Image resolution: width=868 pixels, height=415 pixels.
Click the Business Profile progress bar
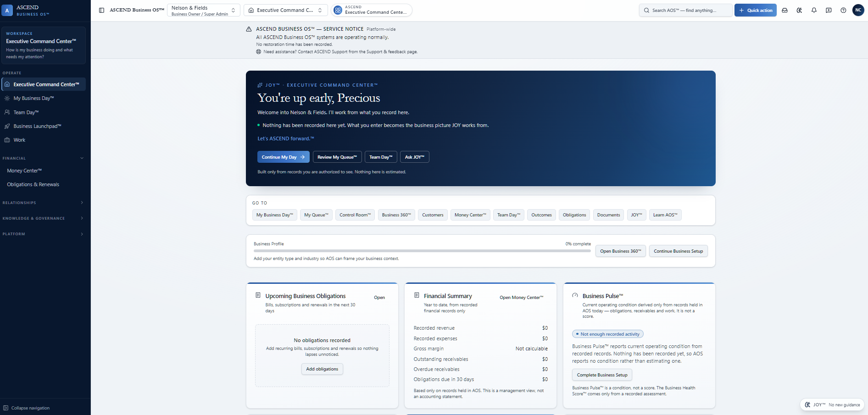(422, 251)
